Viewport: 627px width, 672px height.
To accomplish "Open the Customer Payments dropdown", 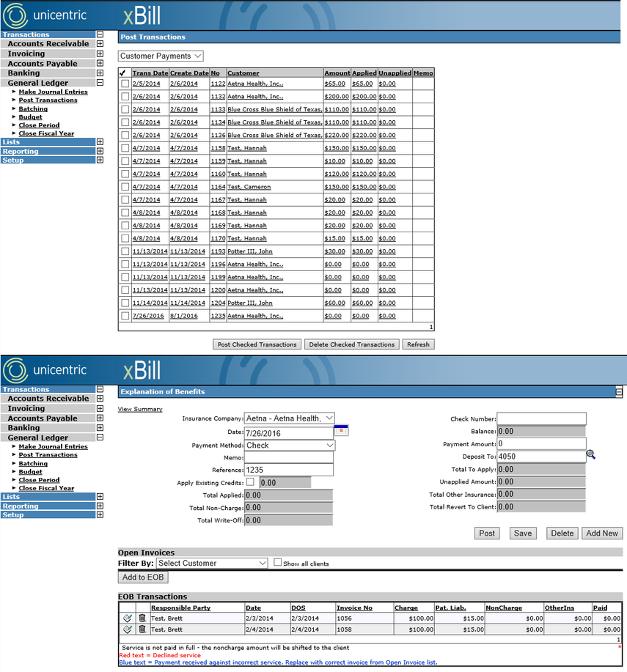I will [x=161, y=56].
